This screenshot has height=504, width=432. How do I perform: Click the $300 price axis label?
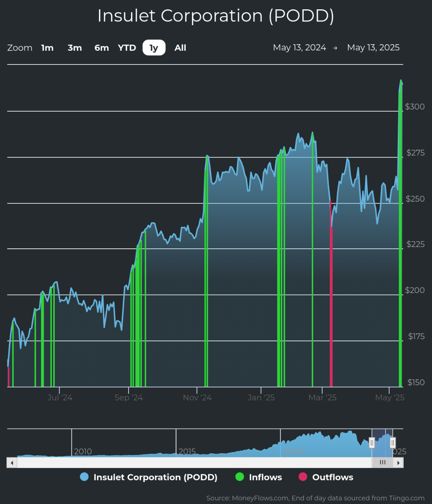point(415,107)
